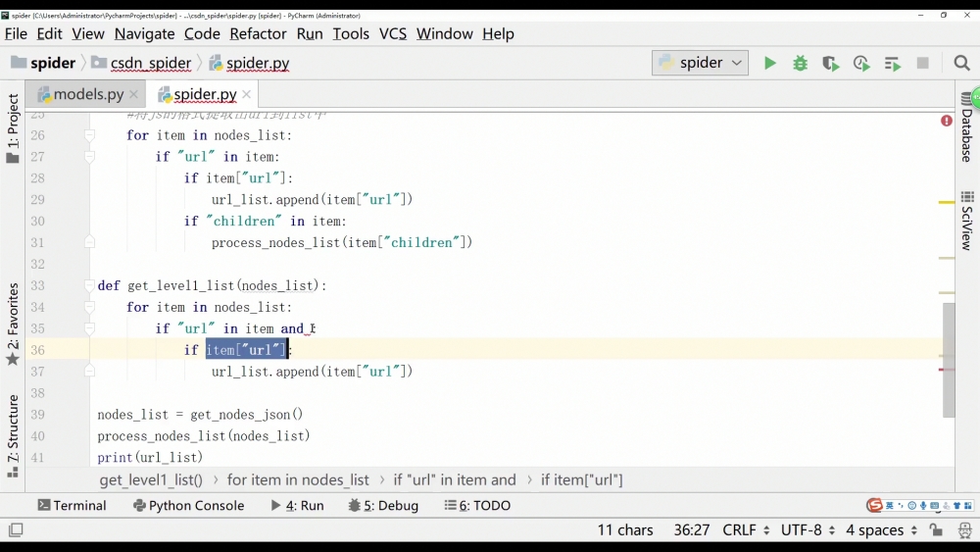Open the profiler run icon
980x552 pixels.
point(861,63)
